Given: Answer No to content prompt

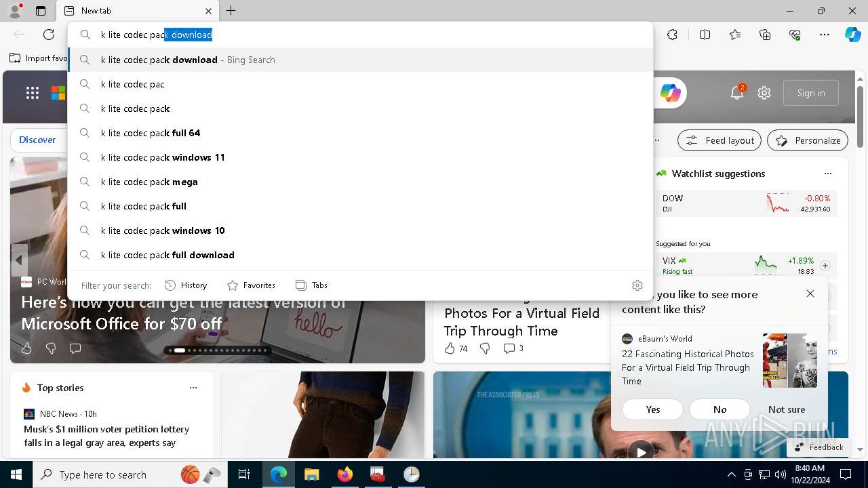Looking at the screenshot, I should pyautogui.click(x=719, y=409).
